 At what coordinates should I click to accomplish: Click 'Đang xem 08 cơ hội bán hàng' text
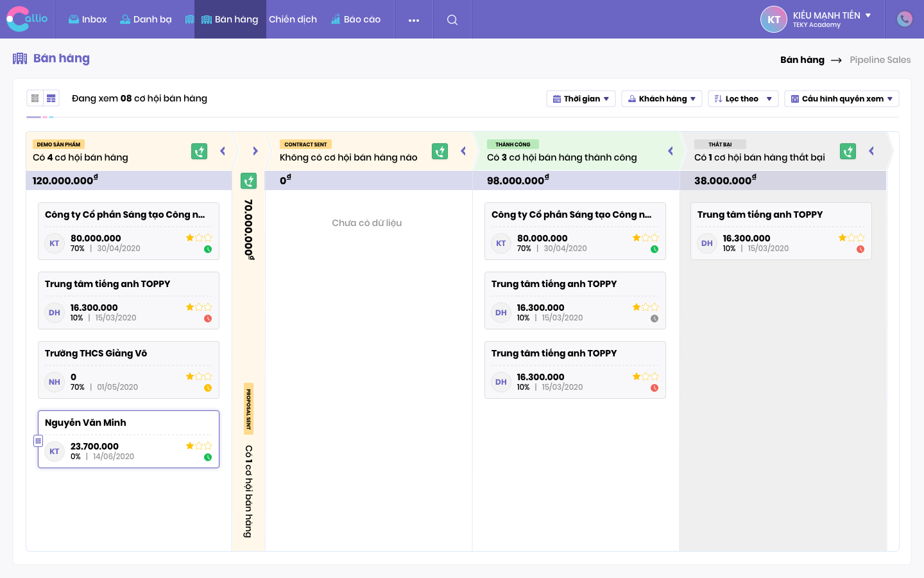tap(139, 98)
